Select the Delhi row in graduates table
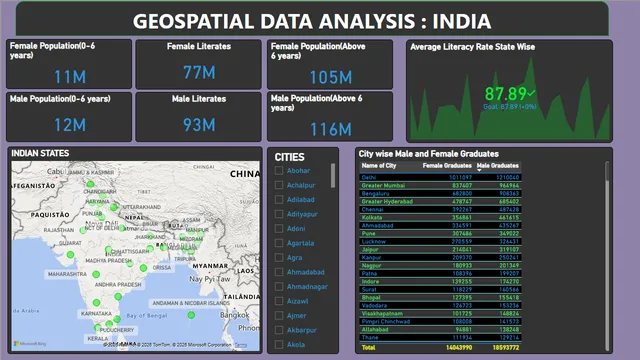640x360 pixels. click(x=440, y=178)
